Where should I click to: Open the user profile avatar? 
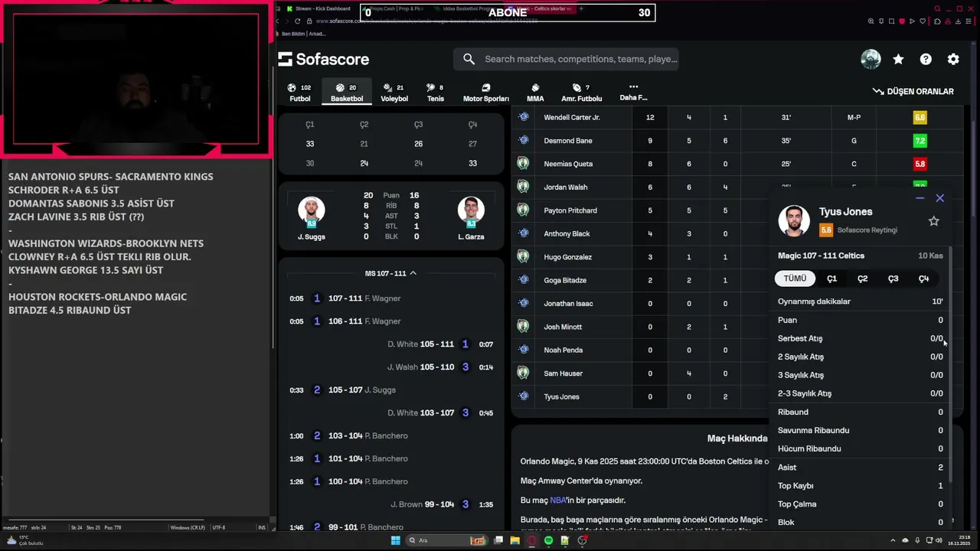(871, 59)
